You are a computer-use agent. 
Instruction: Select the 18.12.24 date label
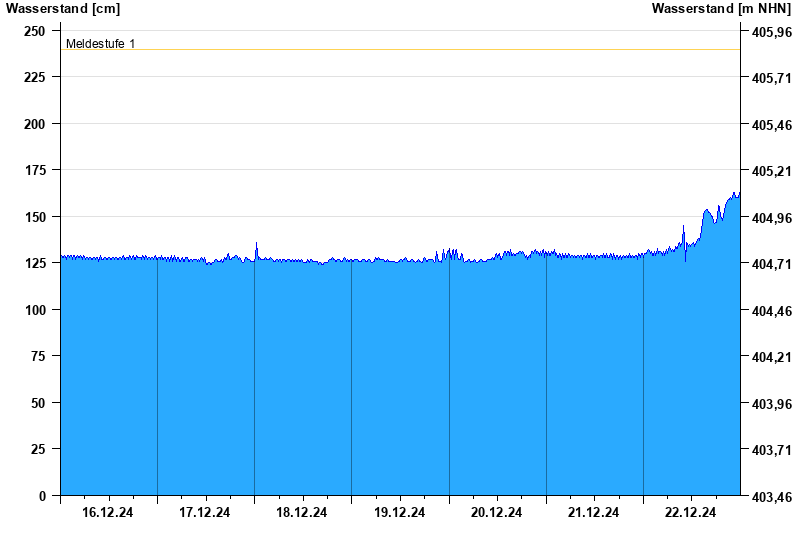[x=302, y=513]
